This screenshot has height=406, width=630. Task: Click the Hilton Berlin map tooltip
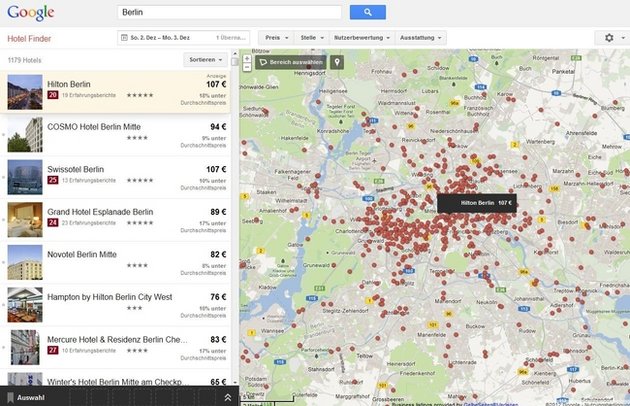point(477,202)
